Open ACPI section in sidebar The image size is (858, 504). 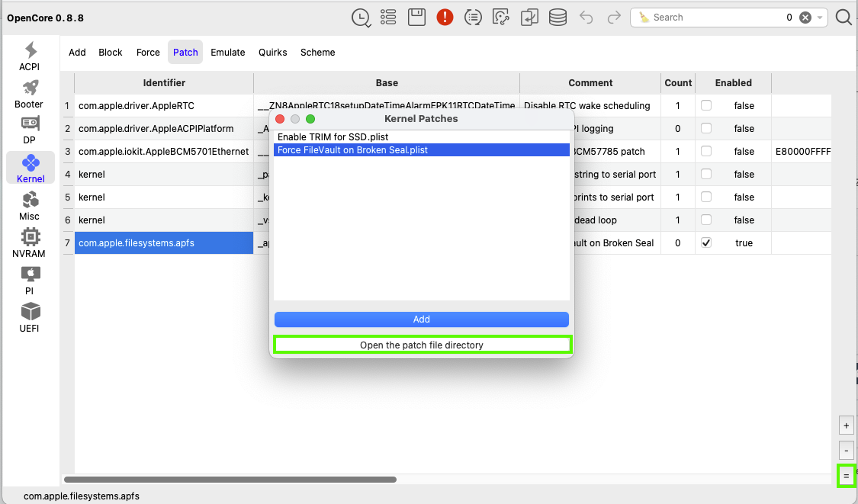coord(30,56)
